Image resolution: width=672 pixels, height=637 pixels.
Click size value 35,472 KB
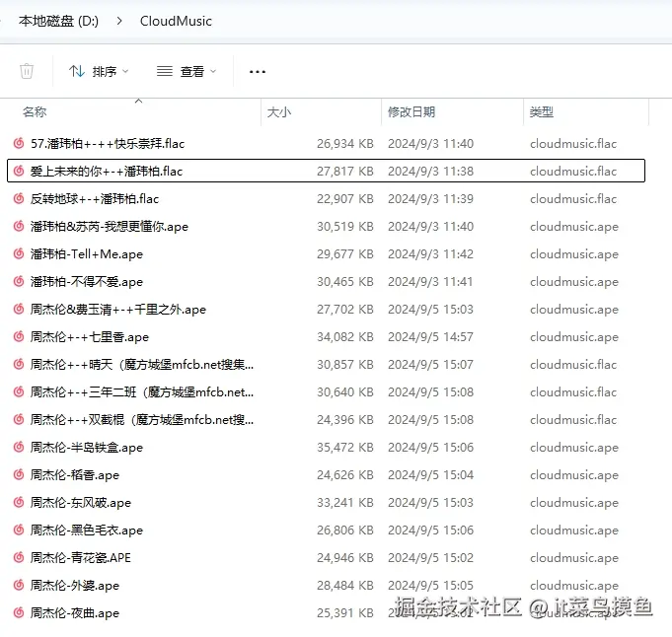[345, 448]
